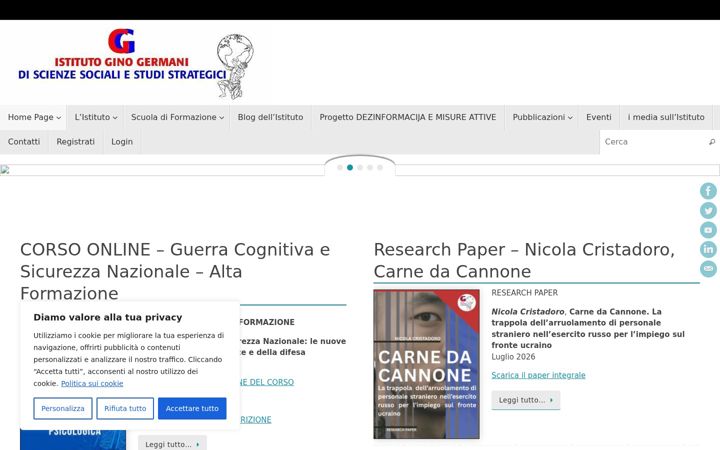Select the first slider dot
The width and height of the screenshot is (720, 450).
[340, 168]
